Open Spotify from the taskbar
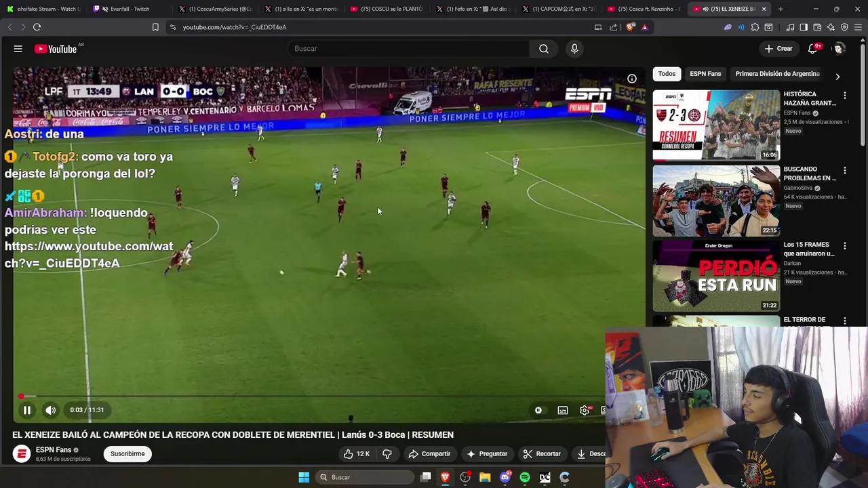868x488 pixels. point(525,477)
